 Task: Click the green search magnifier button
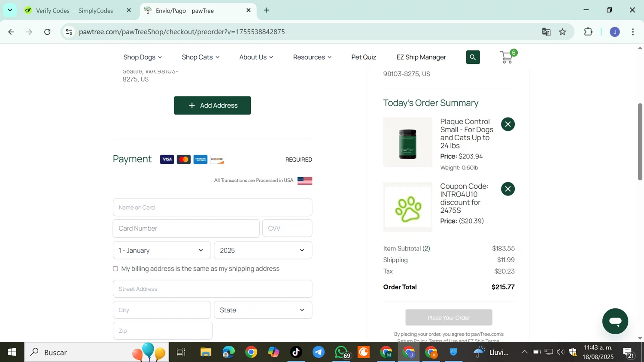tap(473, 57)
